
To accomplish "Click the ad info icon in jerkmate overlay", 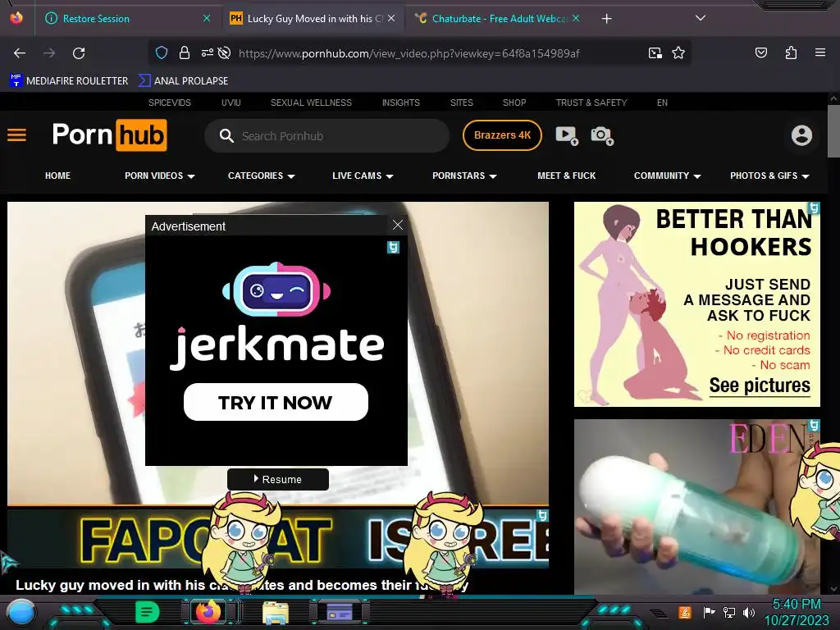I will (393, 247).
